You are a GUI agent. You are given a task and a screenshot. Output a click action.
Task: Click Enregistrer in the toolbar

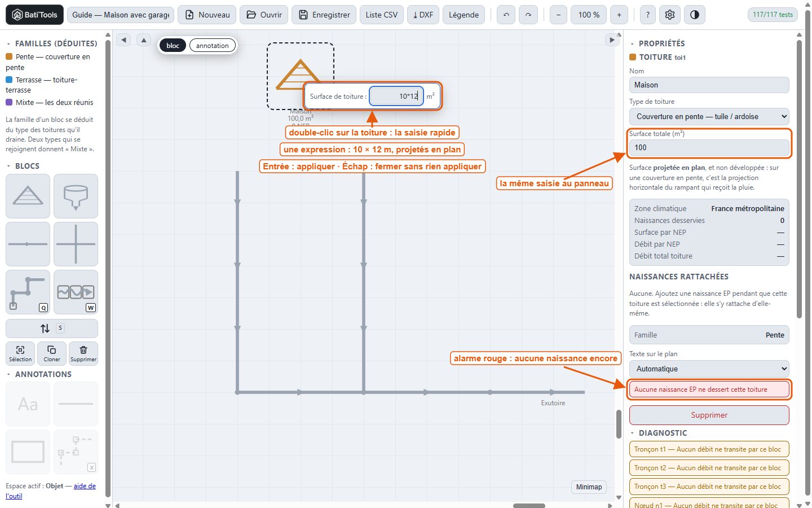[x=324, y=15]
